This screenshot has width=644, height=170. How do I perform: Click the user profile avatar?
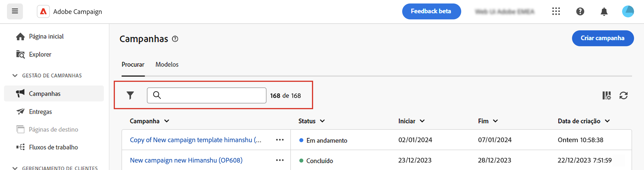[x=628, y=11]
